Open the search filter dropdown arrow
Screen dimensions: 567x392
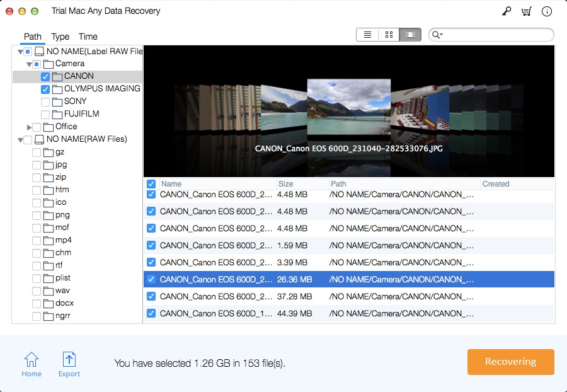pos(438,35)
